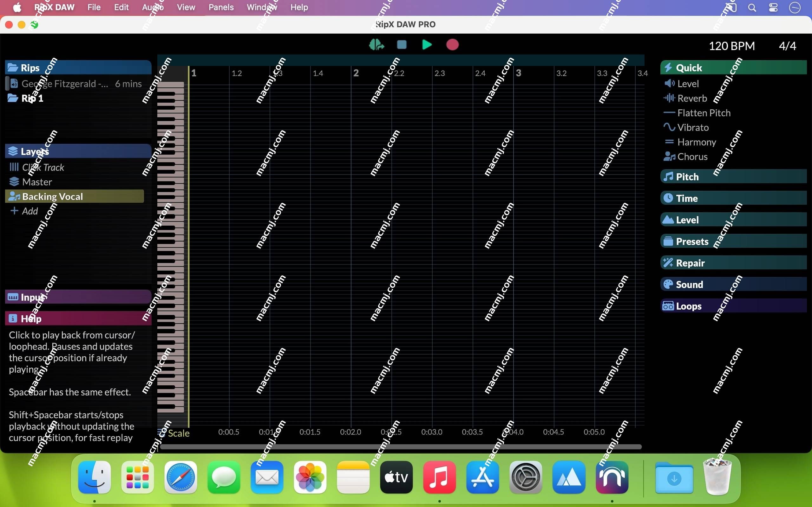Click the Record button to start recording
This screenshot has width=812, height=507.
coord(453,44)
